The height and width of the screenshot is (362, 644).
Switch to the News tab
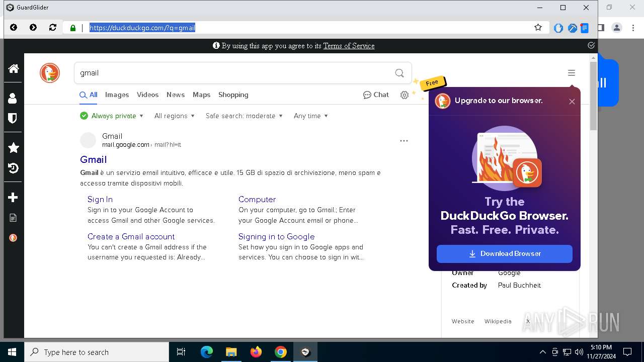point(176,95)
